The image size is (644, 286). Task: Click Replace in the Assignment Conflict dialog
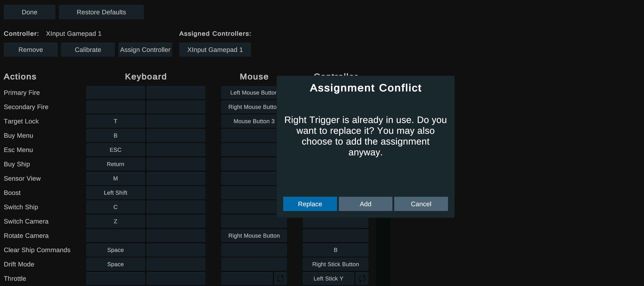[310, 204]
